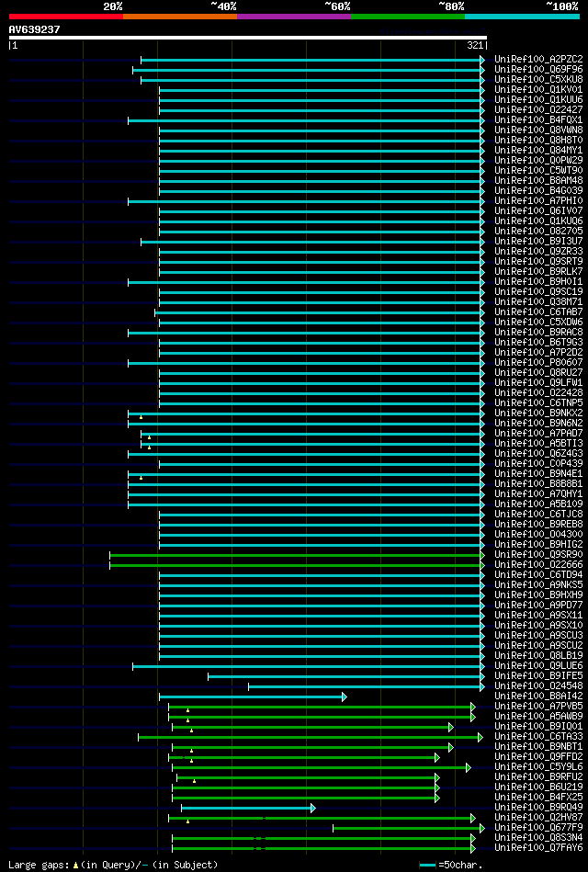
Task: Click the yellow gap marker in B9NKX2 row
Action: pyautogui.click(x=141, y=417)
